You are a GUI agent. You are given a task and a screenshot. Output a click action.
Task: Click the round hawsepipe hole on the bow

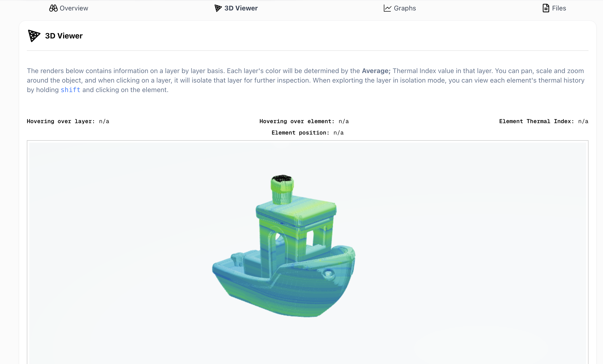point(328,273)
